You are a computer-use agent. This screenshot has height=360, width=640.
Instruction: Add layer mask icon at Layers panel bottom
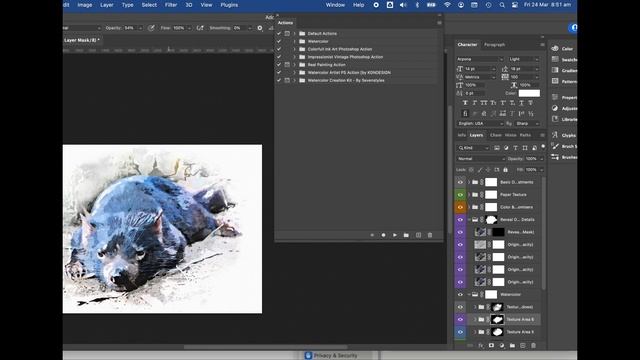click(491, 345)
